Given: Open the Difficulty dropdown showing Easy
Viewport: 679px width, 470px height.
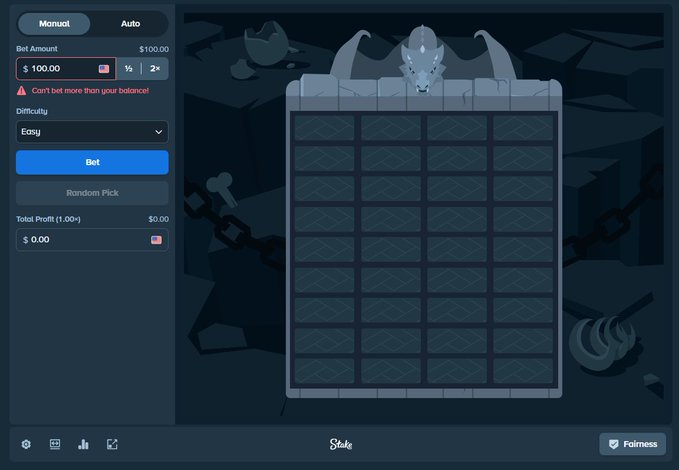Looking at the screenshot, I should pos(92,132).
